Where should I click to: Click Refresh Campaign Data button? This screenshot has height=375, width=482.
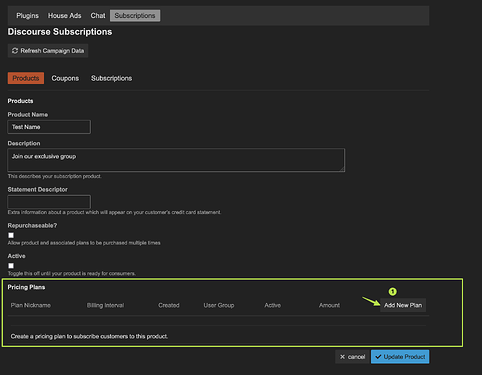point(48,51)
